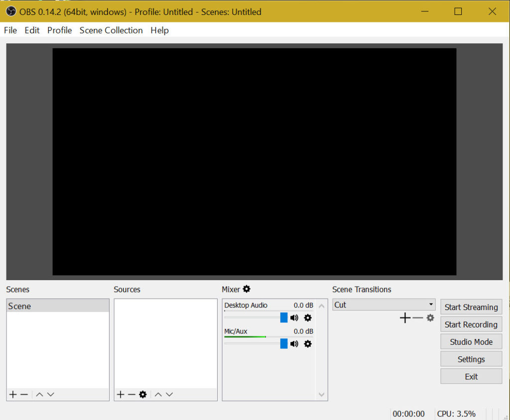Viewport: 510px width, 420px height.
Task: Add a scene transition with the plus icon
Action: [405, 317]
